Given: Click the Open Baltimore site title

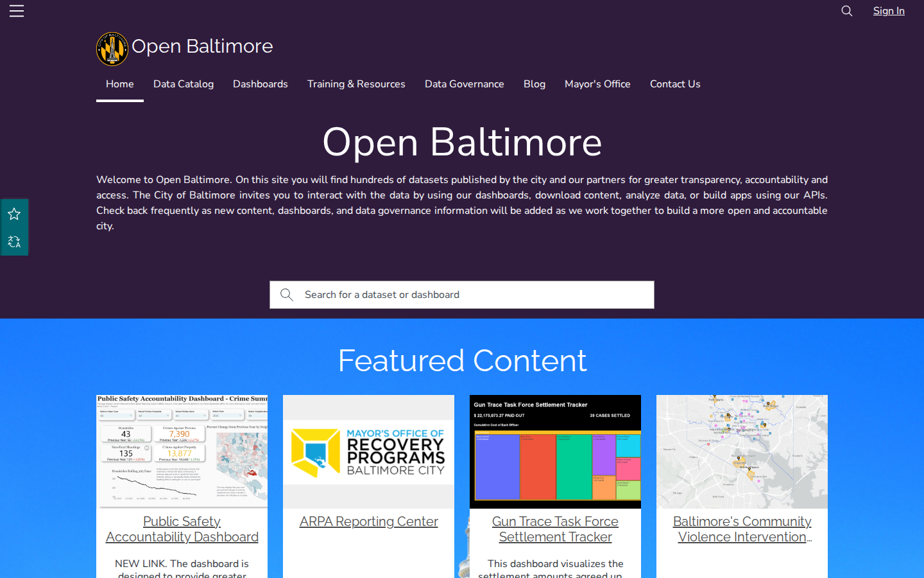Looking at the screenshot, I should [x=202, y=46].
